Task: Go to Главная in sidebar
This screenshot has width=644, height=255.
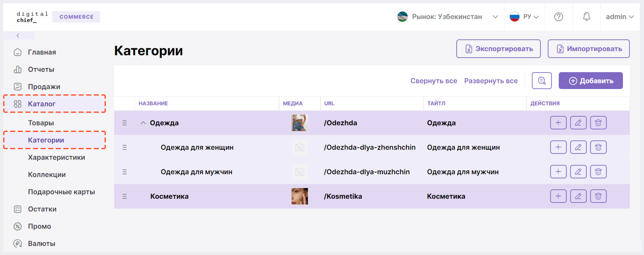Action: [42, 52]
